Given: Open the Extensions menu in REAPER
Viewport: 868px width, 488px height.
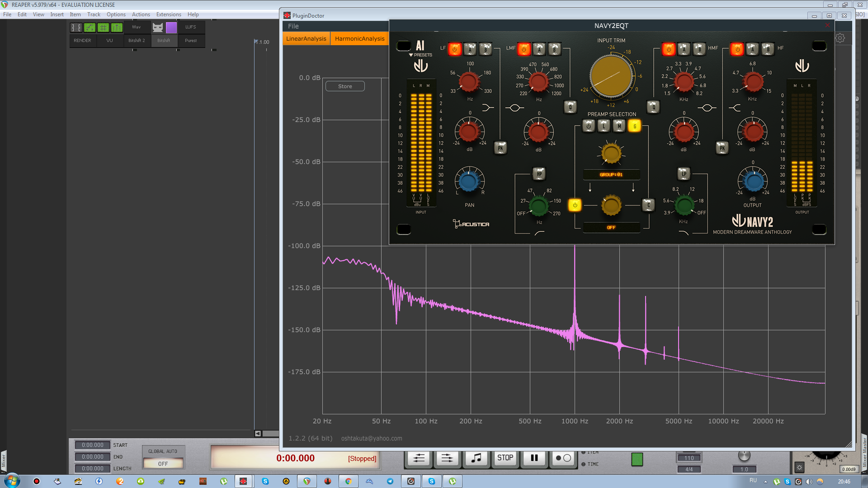Looking at the screenshot, I should pyautogui.click(x=168, y=14).
